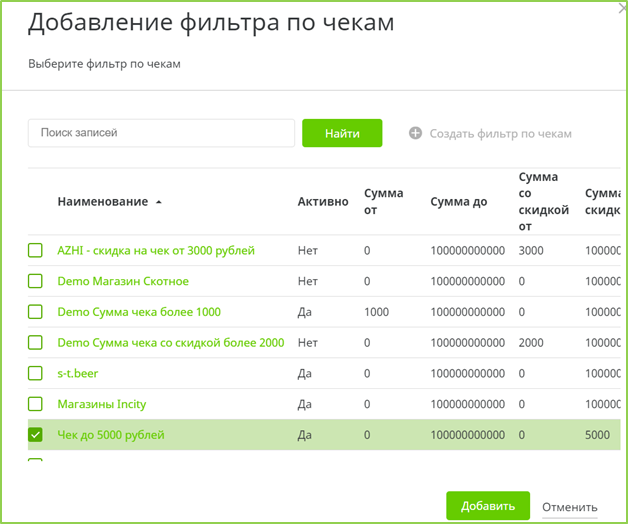
Task: Uncheck the Чек до 5000 рублей checkbox
Action: (x=36, y=435)
